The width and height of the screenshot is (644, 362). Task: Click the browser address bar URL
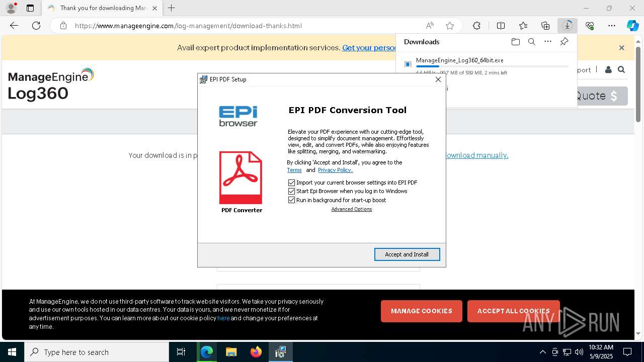point(189,26)
